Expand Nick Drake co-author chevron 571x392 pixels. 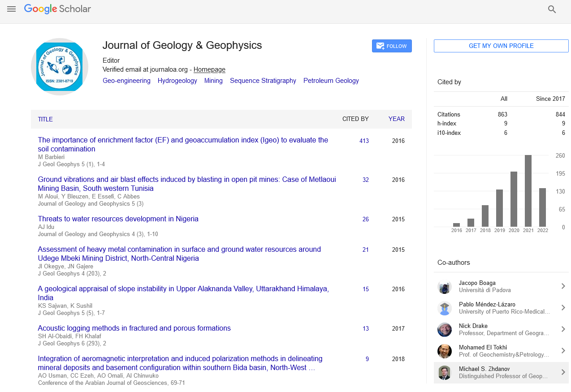coord(563,329)
